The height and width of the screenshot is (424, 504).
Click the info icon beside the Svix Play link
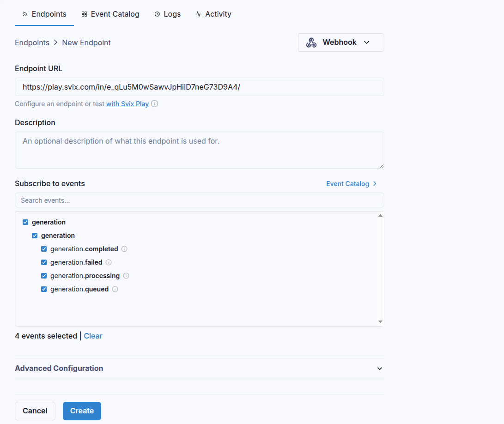154,103
